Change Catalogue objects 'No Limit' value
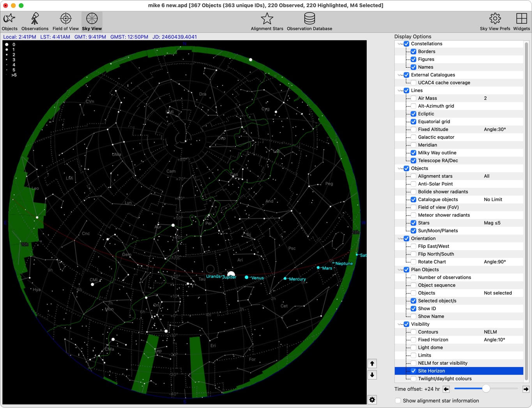The image size is (532, 408). pos(493,200)
